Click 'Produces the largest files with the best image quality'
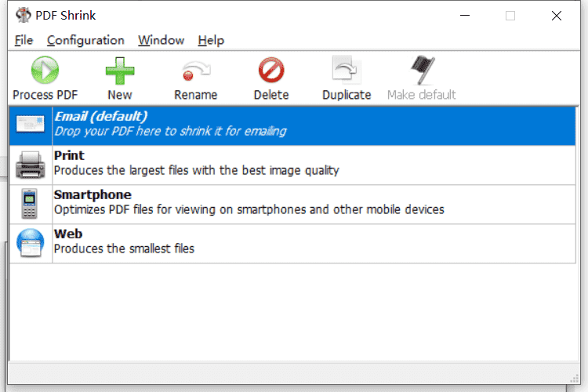The width and height of the screenshot is (588, 392). click(197, 170)
